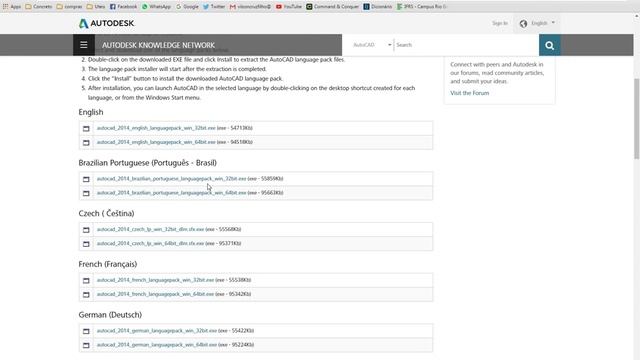Download Brazilian Portuguese languagepack win 64bit

coord(171,193)
